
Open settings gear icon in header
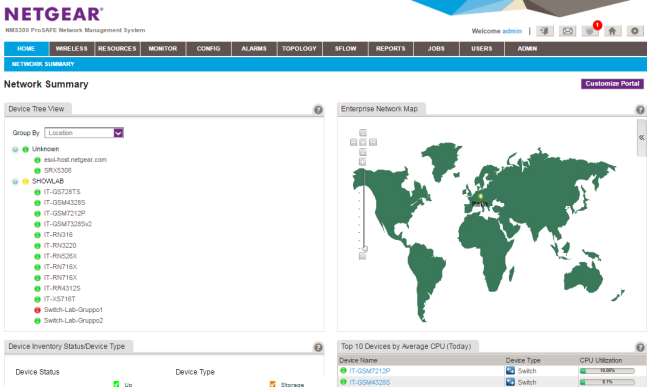(x=635, y=31)
